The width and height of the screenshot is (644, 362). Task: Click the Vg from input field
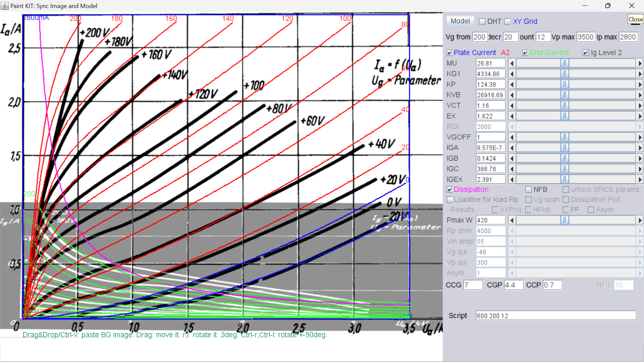coord(480,37)
